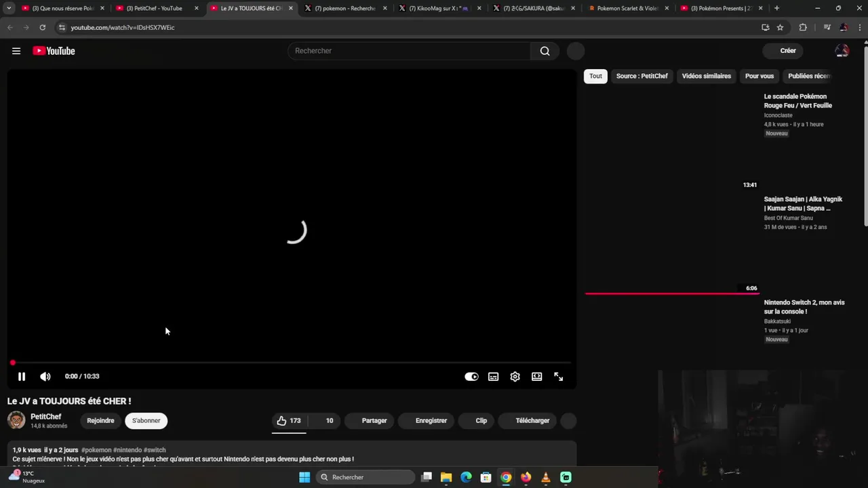Switch to the PetitChef - YouTube tab
This screenshot has height=488, width=868.
pyautogui.click(x=157, y=8)
